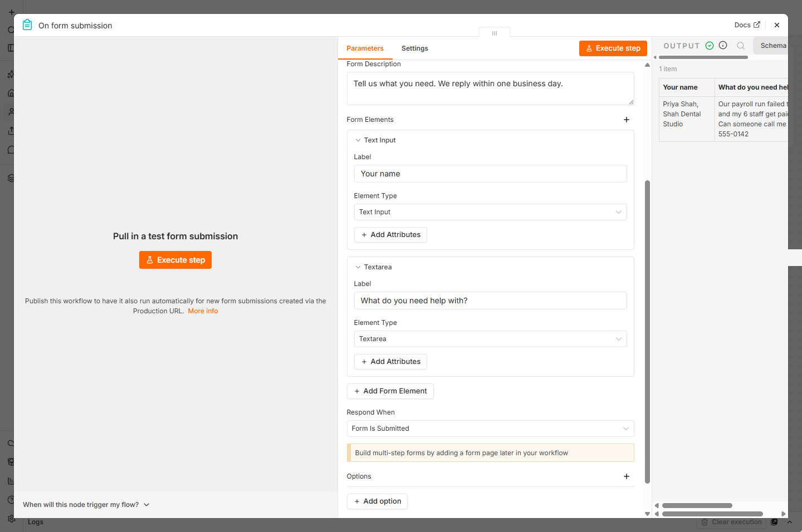Click the vertical scrollbar of the parameters panel
The width and height of the screenshot is (802, 532).
point(647,332)
